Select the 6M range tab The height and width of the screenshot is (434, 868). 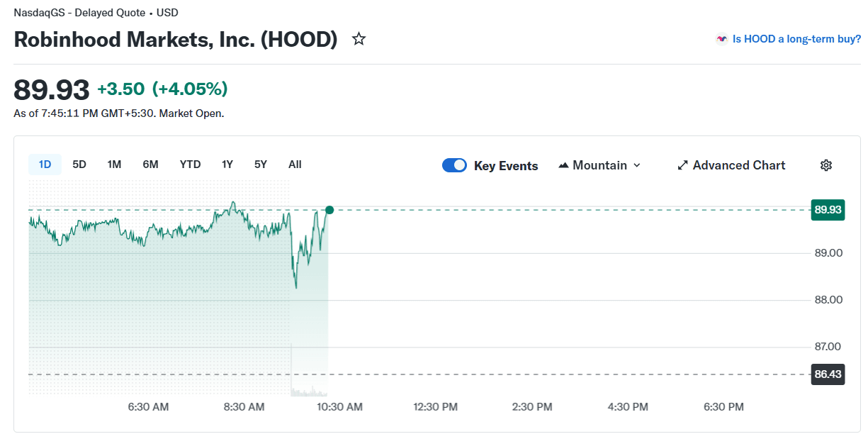(150, 164)
